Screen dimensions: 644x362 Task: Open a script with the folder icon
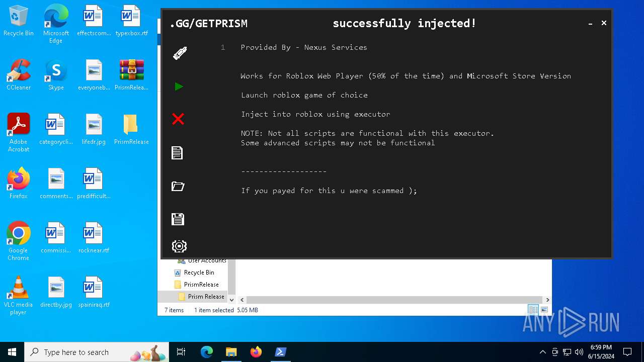(x=178, y=186)
